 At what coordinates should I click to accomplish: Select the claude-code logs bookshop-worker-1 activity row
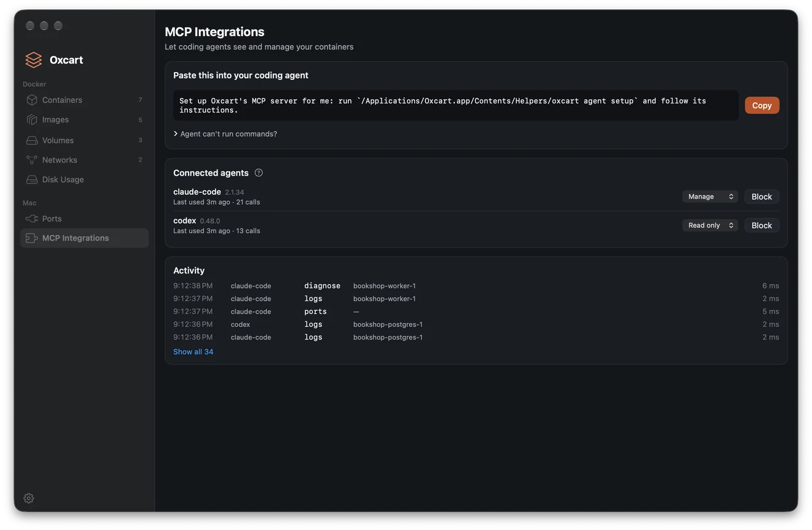coord(476,299)
